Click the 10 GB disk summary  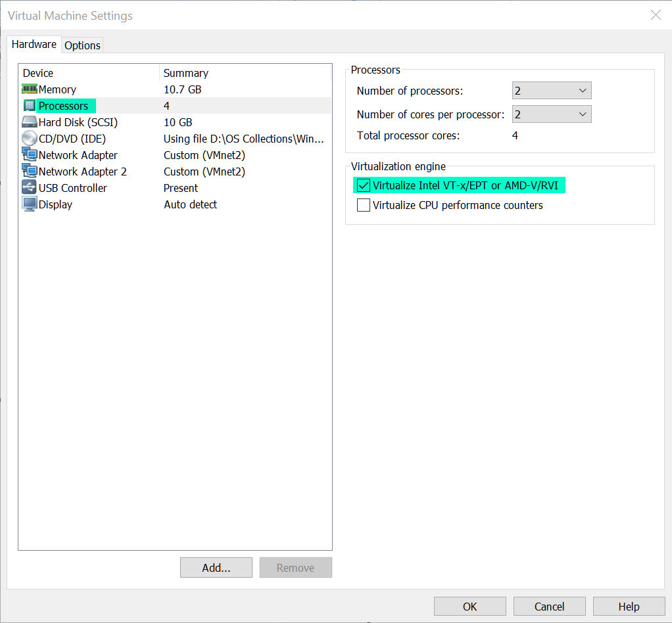pos(178,122)
